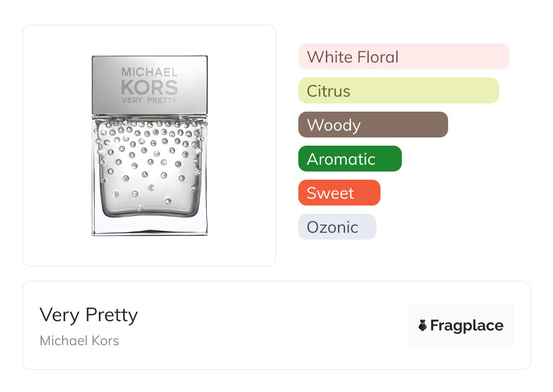Click the Michael Kors brand name below title
The image size is (553, 392).
point(79,341)
